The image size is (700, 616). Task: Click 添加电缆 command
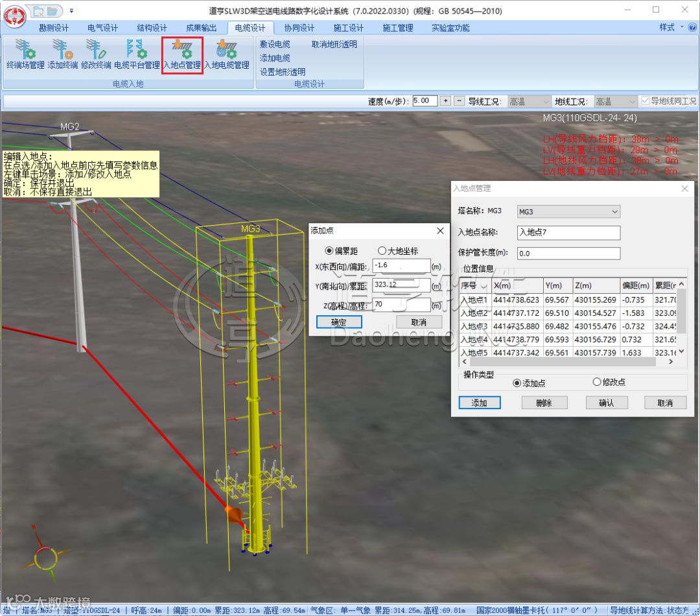[275, 58]
